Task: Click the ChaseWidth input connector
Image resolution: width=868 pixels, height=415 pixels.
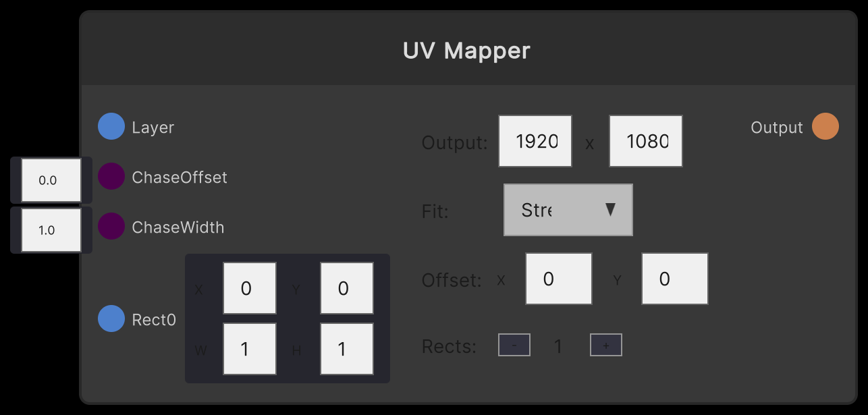Action: pos(111,227)
